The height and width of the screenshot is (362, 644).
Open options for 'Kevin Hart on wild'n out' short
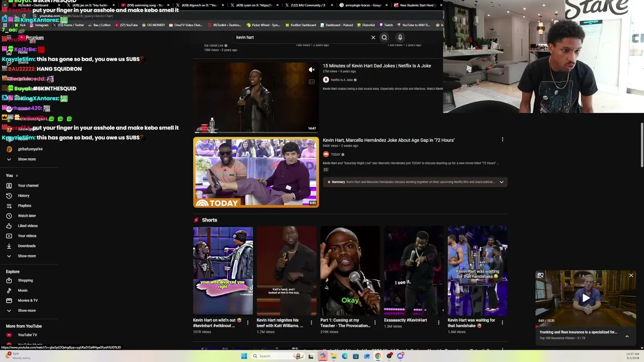[x=248, y=322]
